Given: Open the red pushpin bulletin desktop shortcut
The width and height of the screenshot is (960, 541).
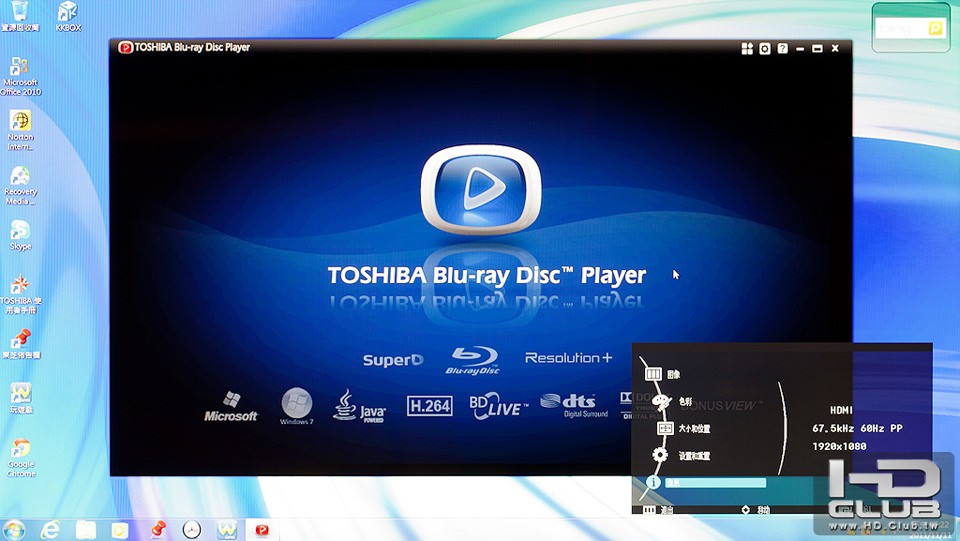Looking at the screenshot, I should tap(20, 343).
